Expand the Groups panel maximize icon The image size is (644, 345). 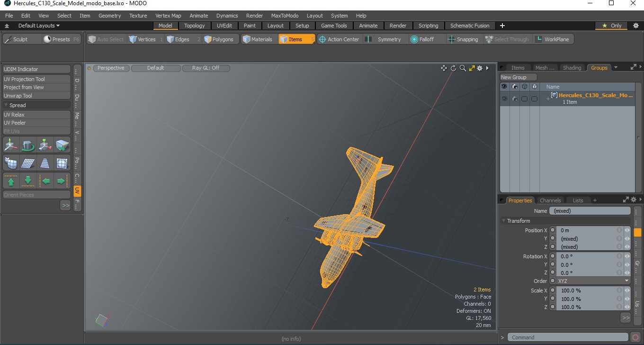tap(633, 68)
